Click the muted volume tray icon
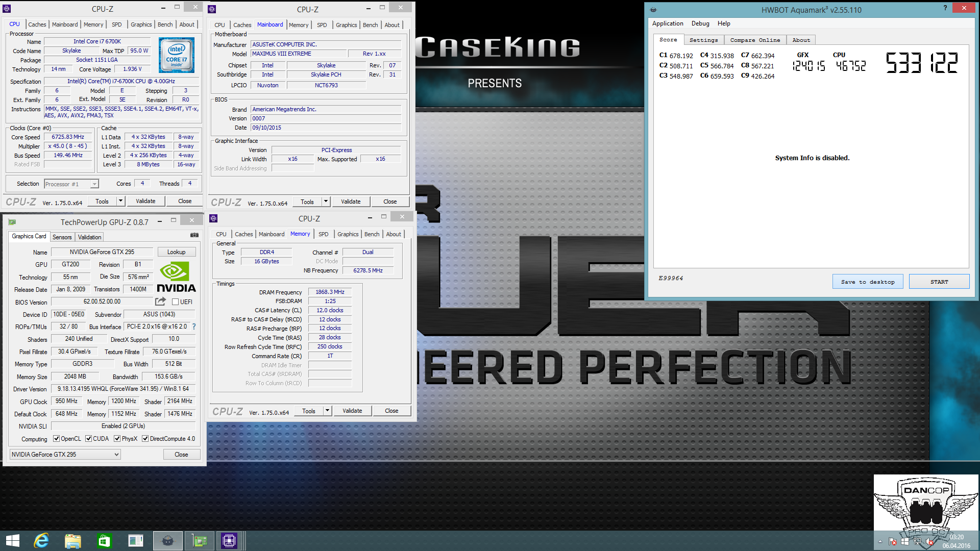 (x=929, y=542)
